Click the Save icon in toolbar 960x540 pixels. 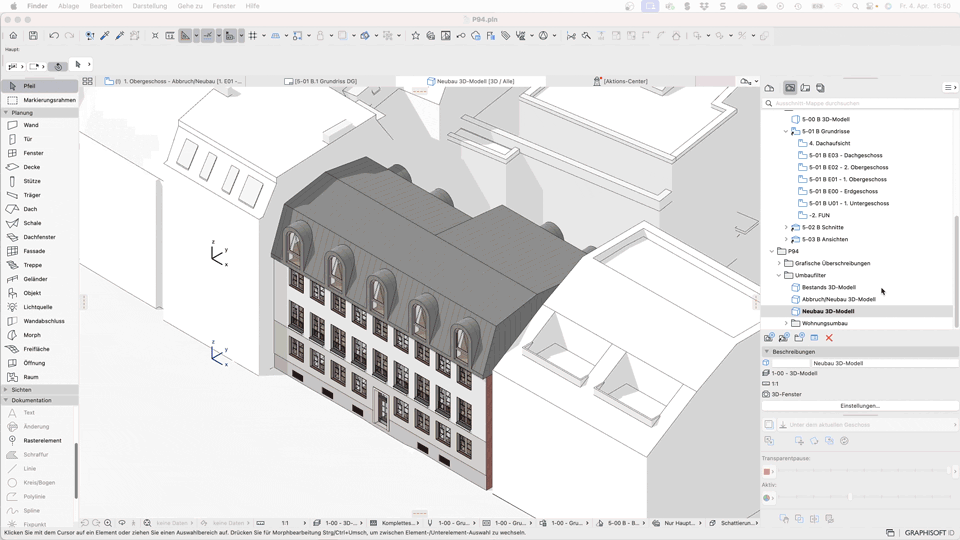pyautogui.click(x=33, y=36)
